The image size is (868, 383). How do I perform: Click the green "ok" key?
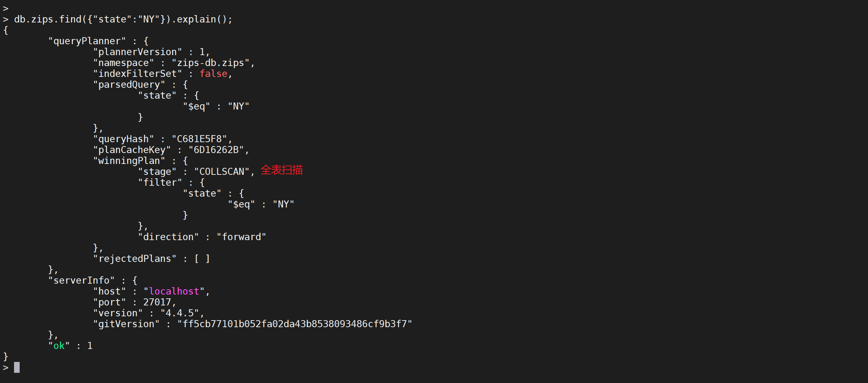click(59, 346)
